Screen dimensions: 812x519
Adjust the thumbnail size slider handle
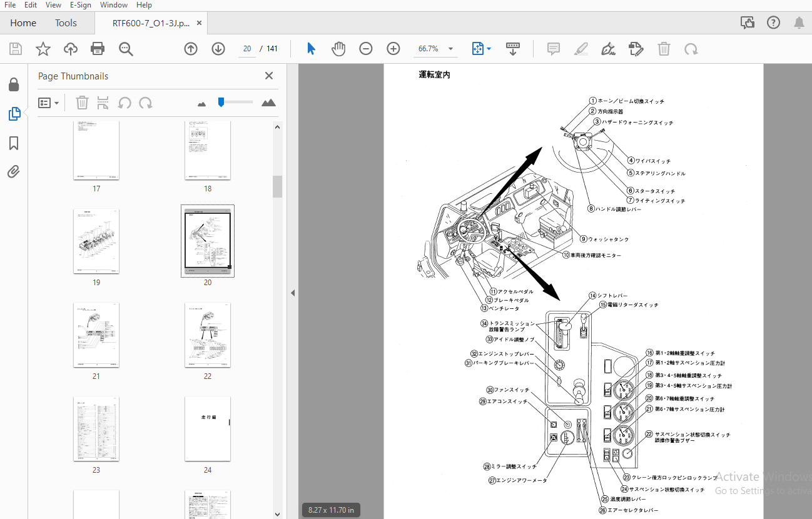pyautogui.click(x=221, y=102)
